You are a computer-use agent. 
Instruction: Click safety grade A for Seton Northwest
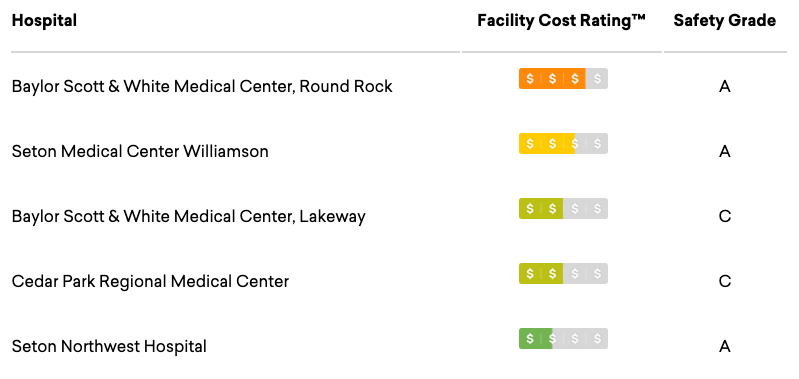click(x=725, y=347)
